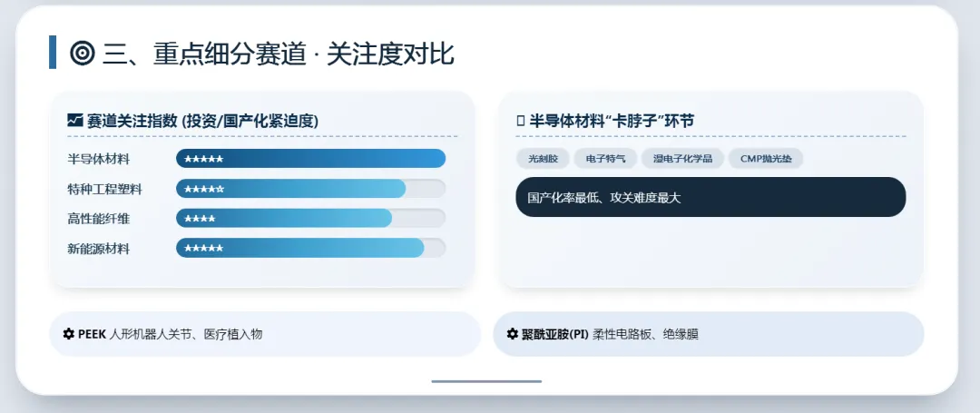Click the star rating in the 高性能纤维 bar
Image resolution: width=980 pixels, height=413 pixels.
tap(200, 219)
